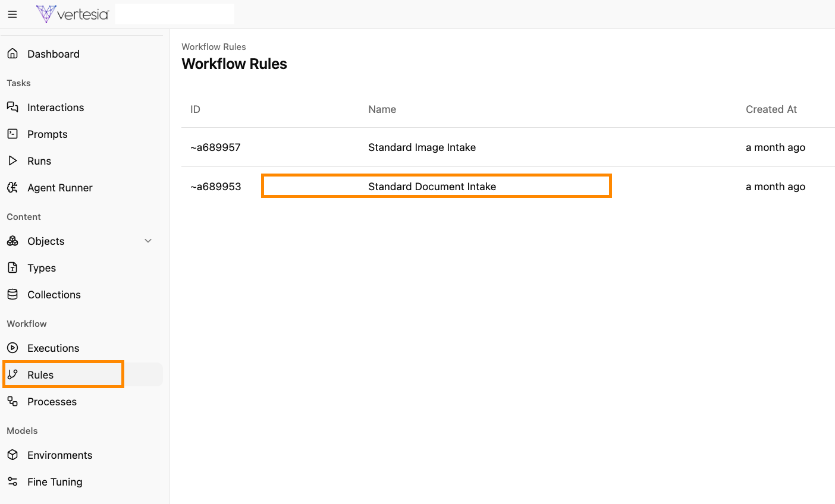Click the Workflow section label

(27, 323)
